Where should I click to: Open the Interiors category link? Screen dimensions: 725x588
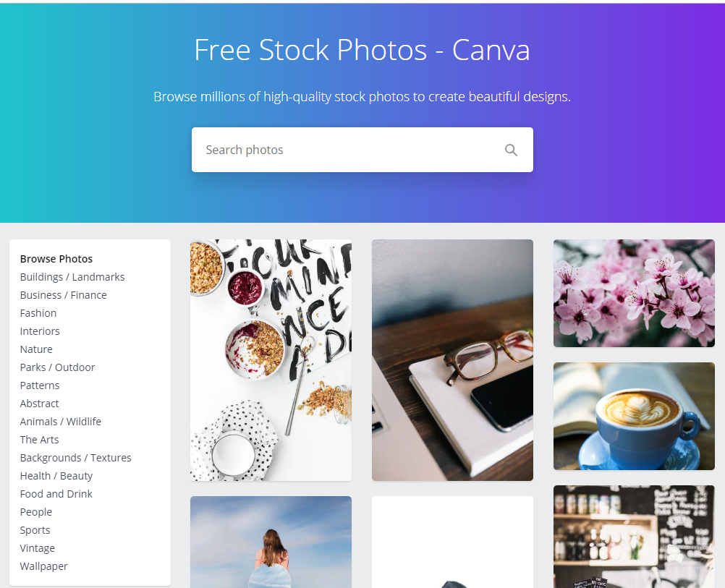tap(40, 331)
